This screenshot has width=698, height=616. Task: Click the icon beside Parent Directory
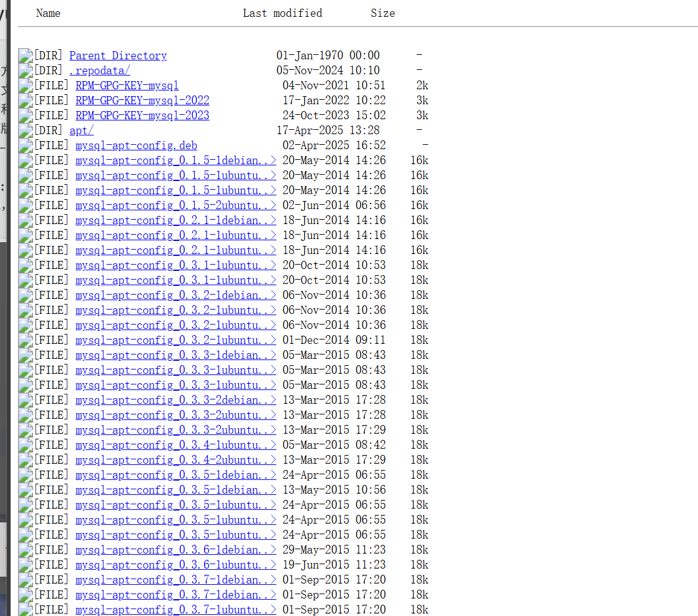[x=26, y=56]
